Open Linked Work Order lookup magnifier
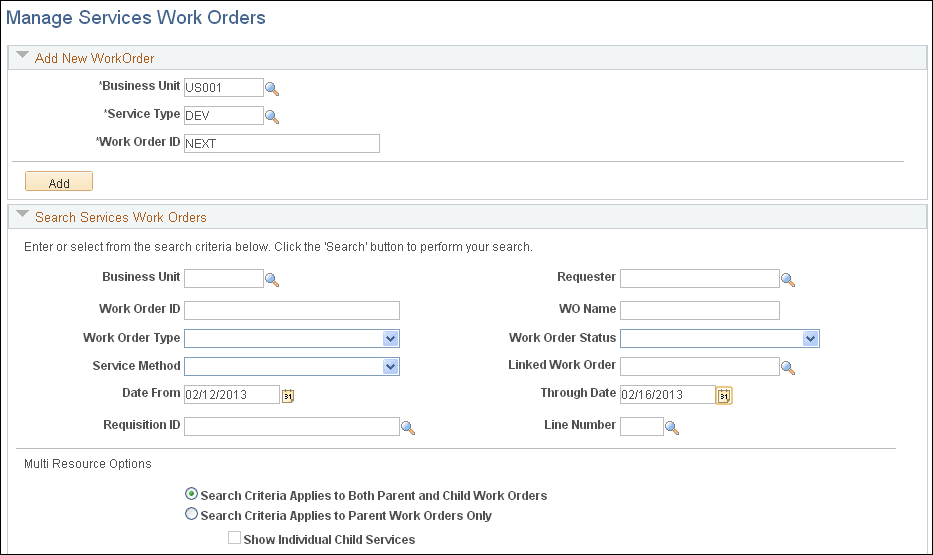933x555 pixels. pyautogui.click(x=788, y=368)
